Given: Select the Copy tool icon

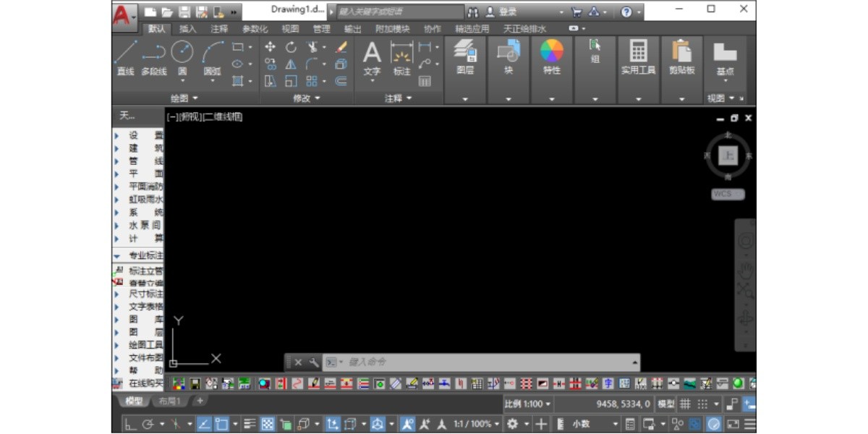Looking at the screenshot, I should (x=271, y=64).
